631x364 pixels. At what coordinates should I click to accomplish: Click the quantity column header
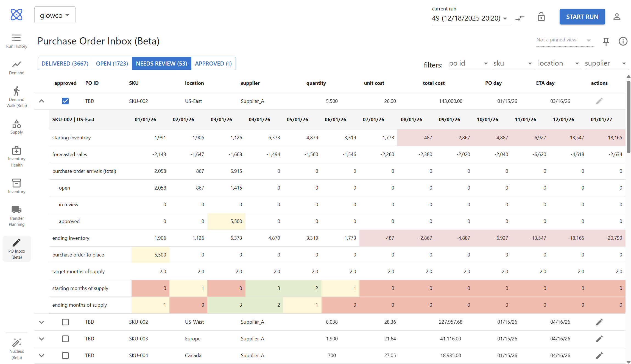point(316,83)
